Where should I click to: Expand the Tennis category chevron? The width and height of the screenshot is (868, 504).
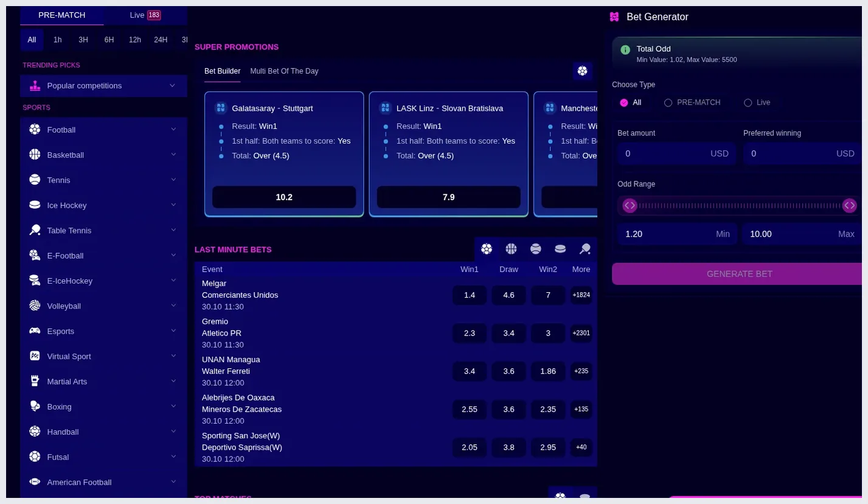(x=173, y=180)
